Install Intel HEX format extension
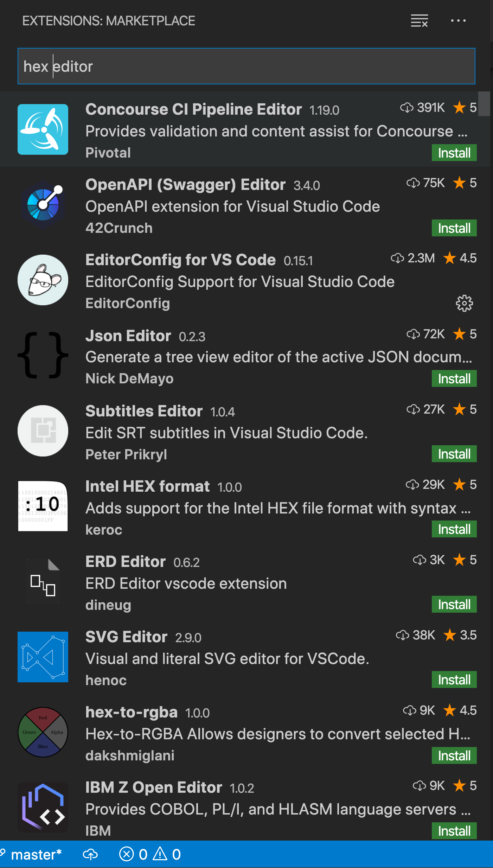Screen dimensions: 493x868 (x=454, y=529)
